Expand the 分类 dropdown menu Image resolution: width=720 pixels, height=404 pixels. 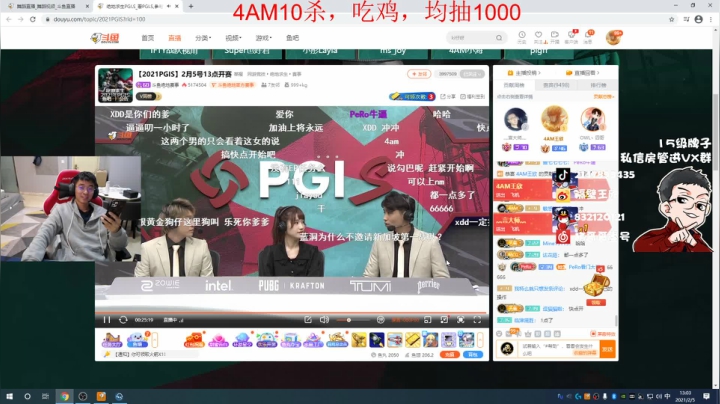[203, 38]
